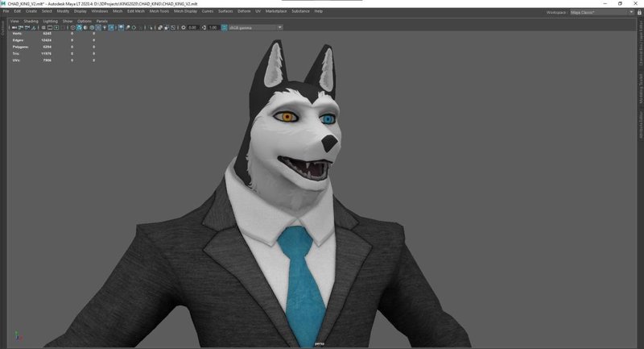Click the workspace lock icon
Screen dimensions: 644x349
639,12
